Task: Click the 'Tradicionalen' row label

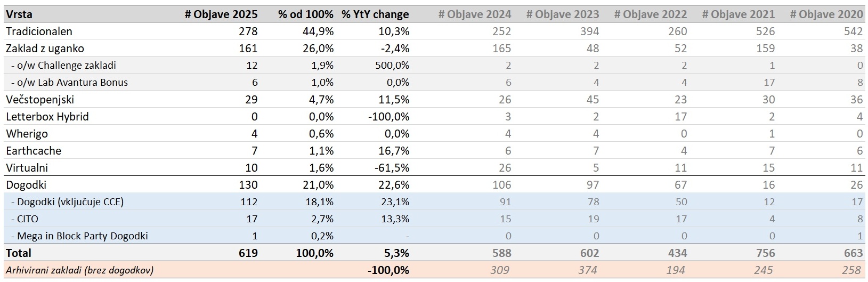Action: [39, 31]
